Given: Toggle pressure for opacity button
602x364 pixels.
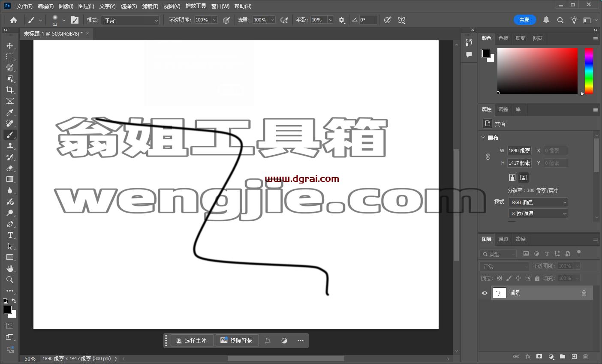Looking at the screenshot, I should pyautogui.click(x=226, y=20).
